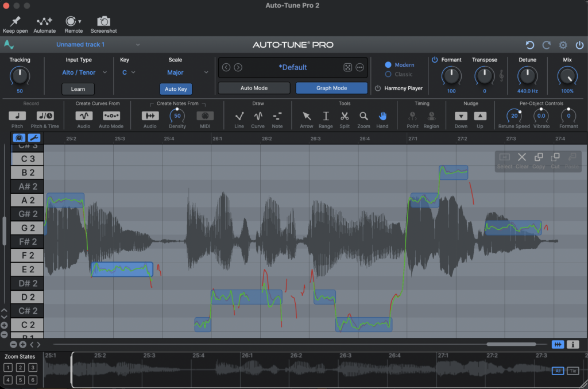Click the Keep open pin icon
Screen dimensions: 588x389
[16, 21]
